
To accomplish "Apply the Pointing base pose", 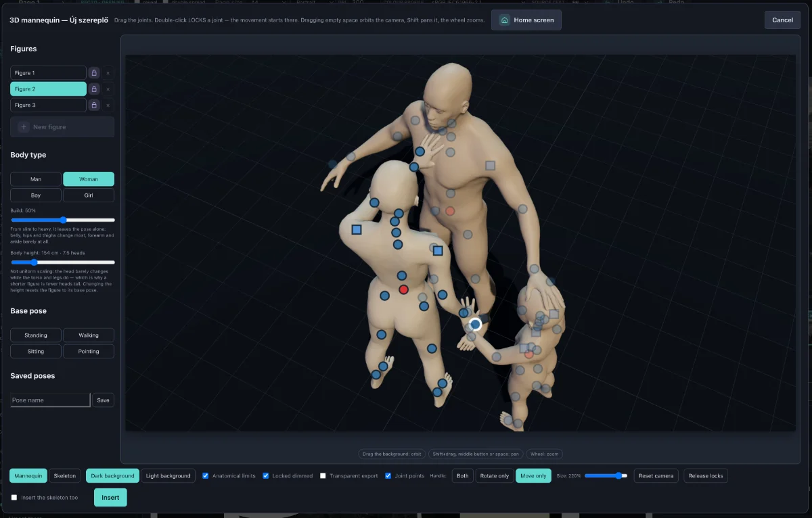I will click(89, 351).
